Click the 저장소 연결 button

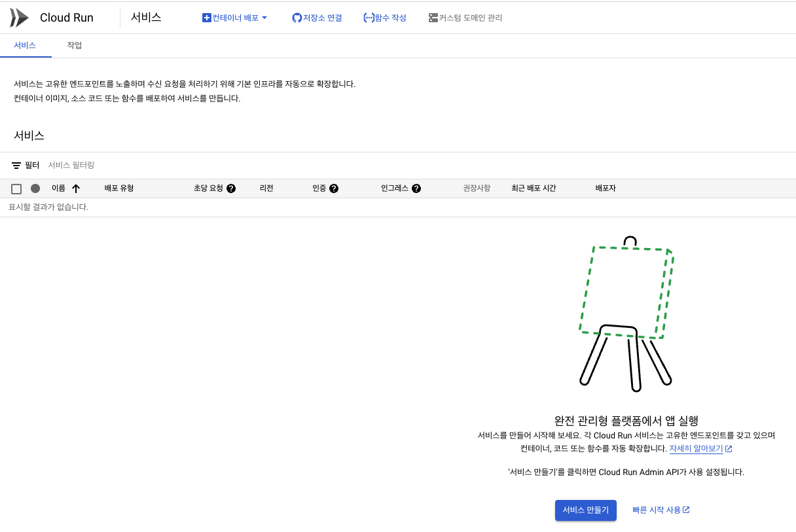[x=317, y=18]
